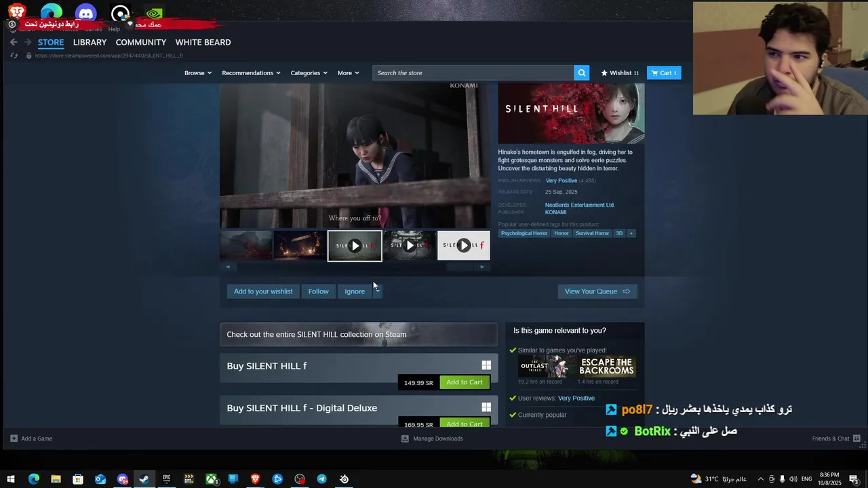This screenshot has width=868, height=488.
Task: Select the second red-lit screenshot thumbnail
Action: pyautogui.click(x=300, y=246)
